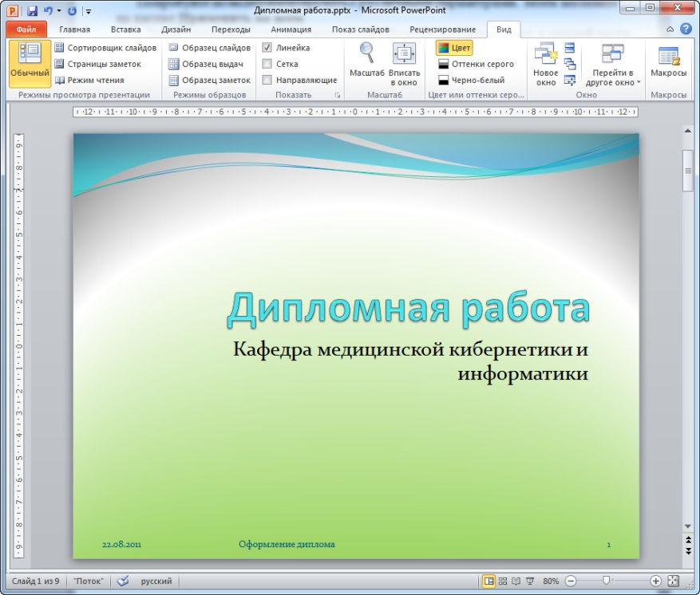Image resolution: width=700 pixels, height=595 pixels.
Task: Select Normal view in status bar
Action: tap(489, 581)
